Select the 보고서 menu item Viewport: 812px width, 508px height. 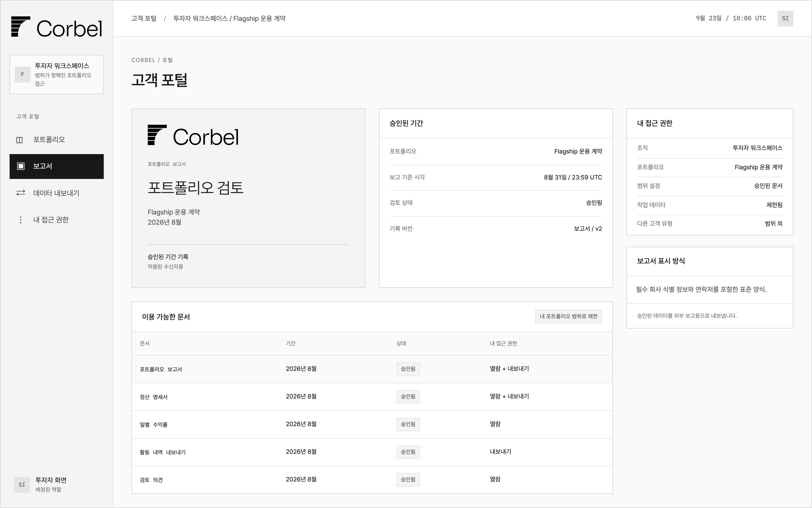56,166
